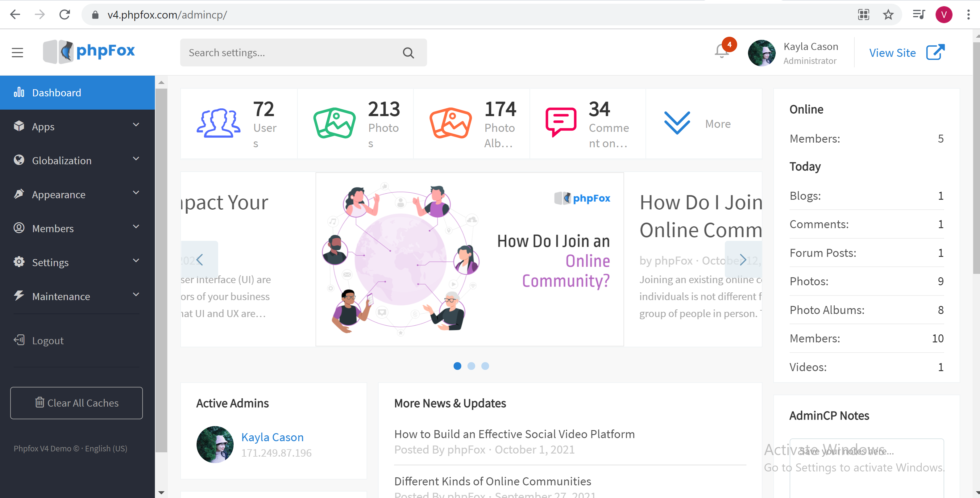Screen dimensions: 980x498
Task: Click the Users stat icon
Action: [218, 123]
